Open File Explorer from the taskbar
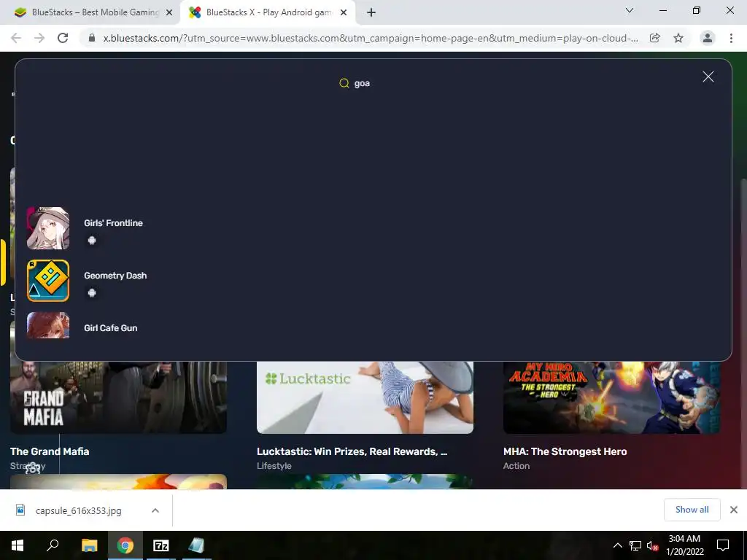 [89, 545]
